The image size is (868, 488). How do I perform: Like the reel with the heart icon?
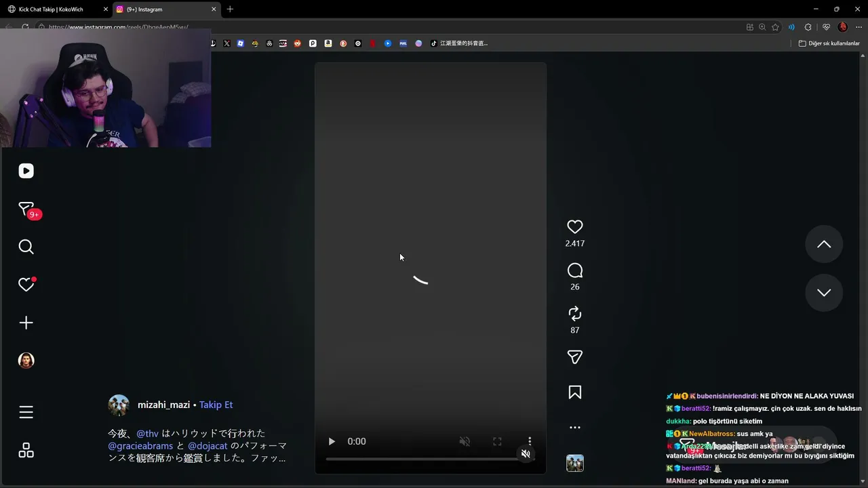pyautogui.click(x=574, y=227)
